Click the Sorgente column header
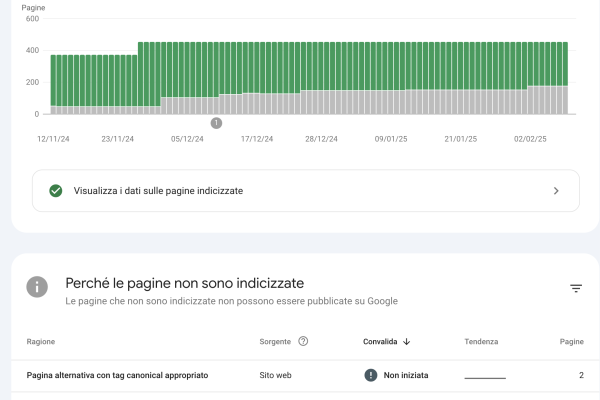Viewport: 600px width, 400px height. point(276,341)
